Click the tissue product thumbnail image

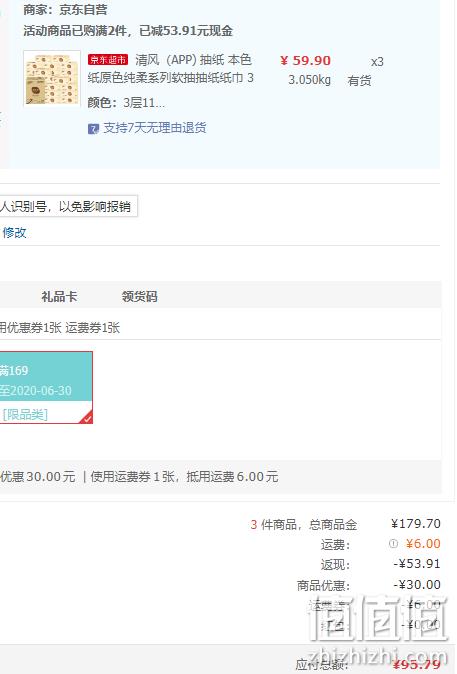(x=52, y=78)
